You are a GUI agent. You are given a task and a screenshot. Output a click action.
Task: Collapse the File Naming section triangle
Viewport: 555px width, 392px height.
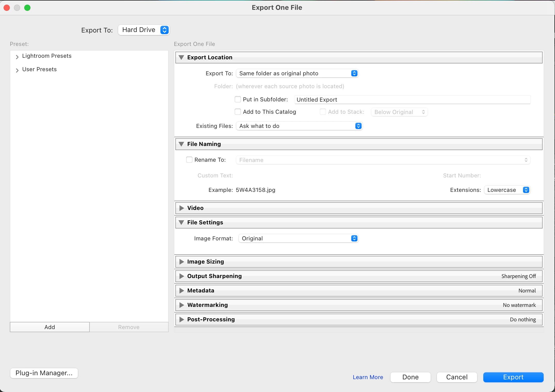point(181,144)
